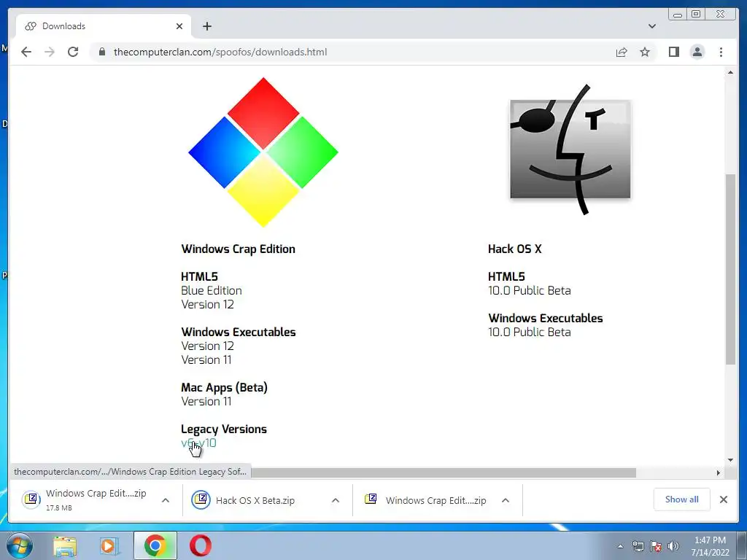Screen dimensions: 747x560
Task: Switch to Chrome in the taskbar
Action: [155, 545]
